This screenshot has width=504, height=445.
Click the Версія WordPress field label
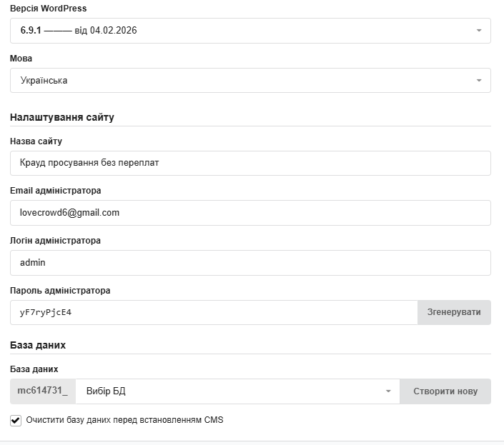[49, 9]
